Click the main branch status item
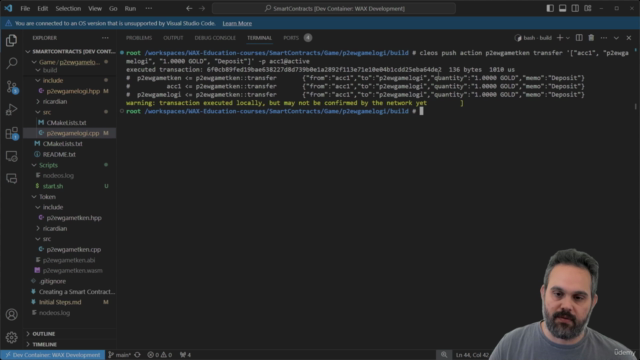The height and width of the screenshot is (360, 640). (x=119, y=355)
